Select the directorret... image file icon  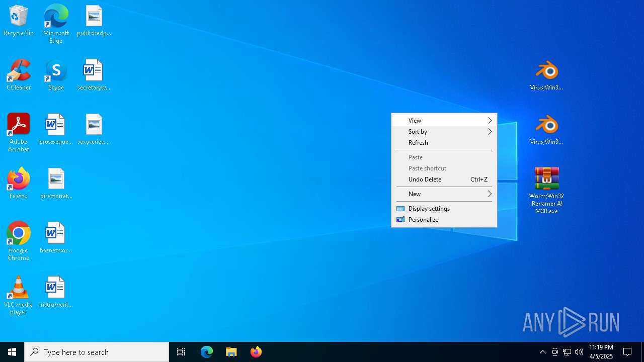pos(56,184)
